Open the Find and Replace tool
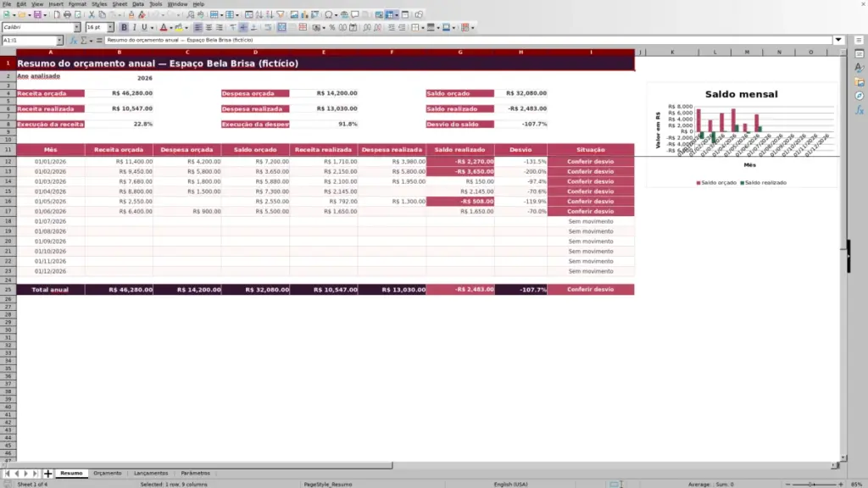 [x=191, y=15]
